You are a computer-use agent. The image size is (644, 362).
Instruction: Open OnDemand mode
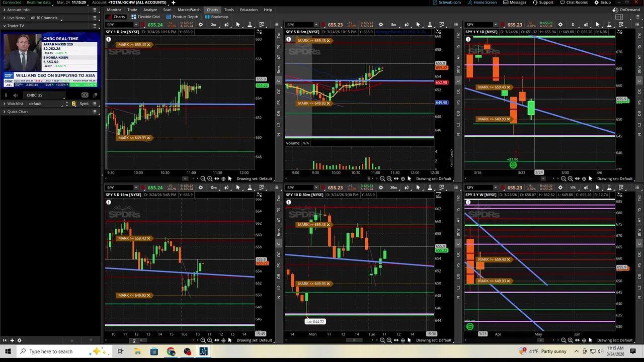pos(626,10)
